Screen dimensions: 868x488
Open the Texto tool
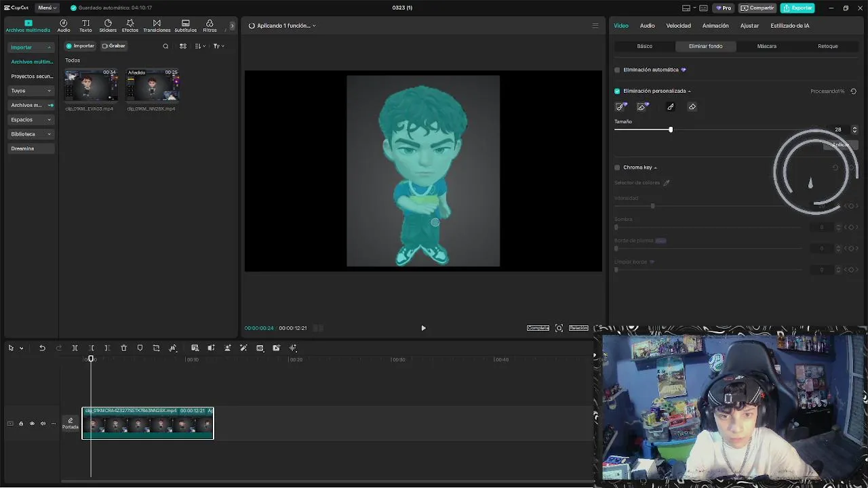click(x=85, y=26)
